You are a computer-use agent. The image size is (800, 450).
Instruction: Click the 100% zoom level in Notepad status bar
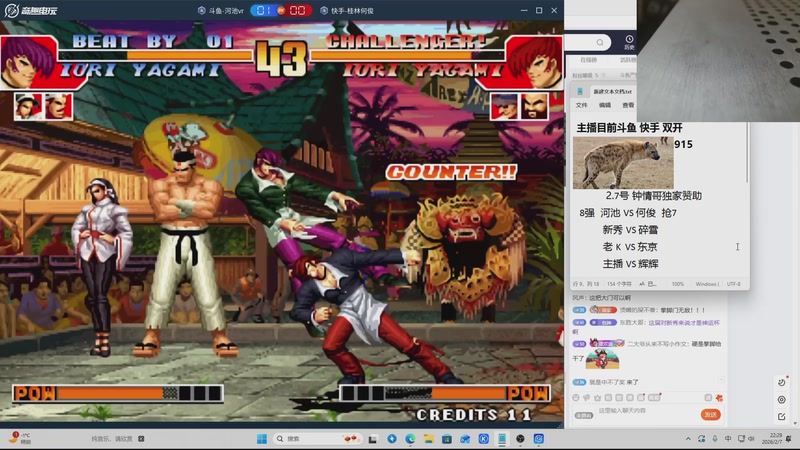(678, 284)
